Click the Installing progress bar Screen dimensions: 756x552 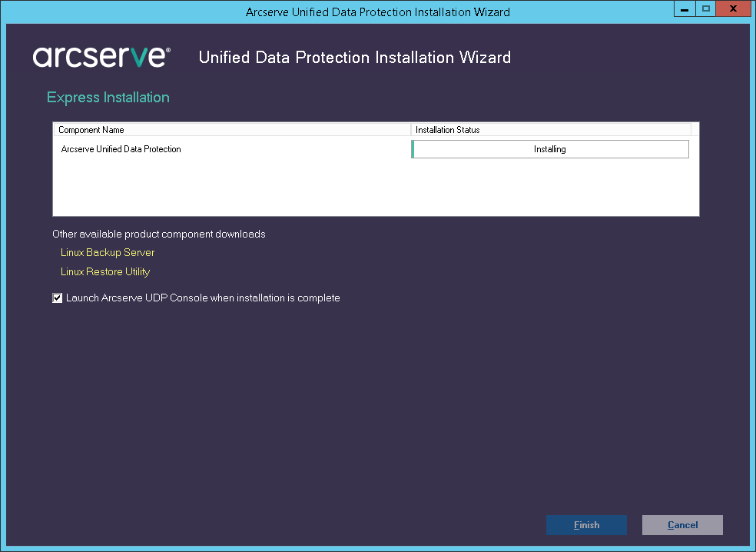pyautogui.click(x=550, y=149)
